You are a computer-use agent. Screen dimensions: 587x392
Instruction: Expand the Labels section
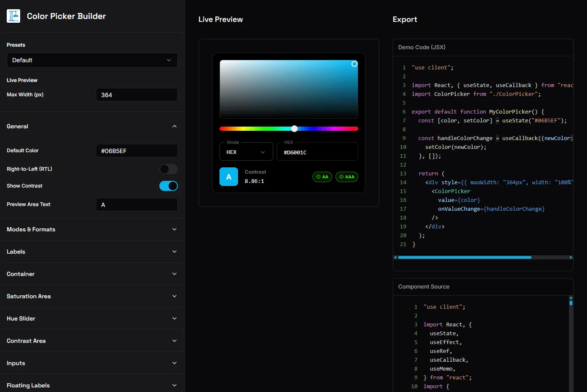click(x=92, y=252)
